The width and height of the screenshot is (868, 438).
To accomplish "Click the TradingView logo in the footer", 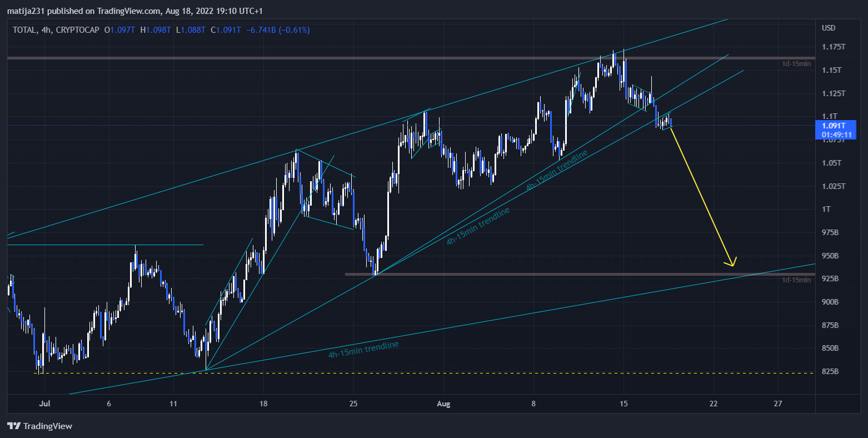I will click(39, 426).
